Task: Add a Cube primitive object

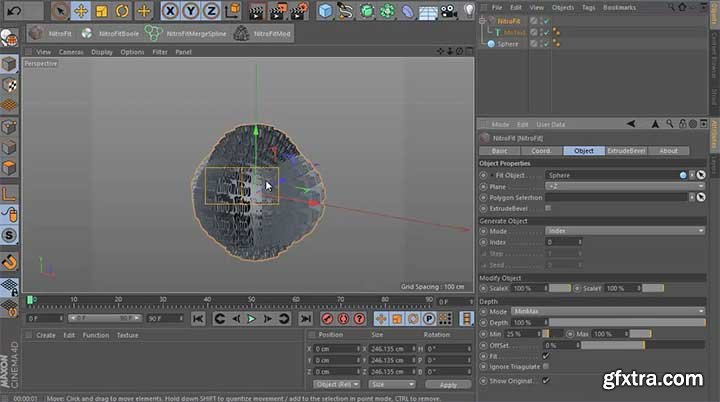Action: coord(327,12)
